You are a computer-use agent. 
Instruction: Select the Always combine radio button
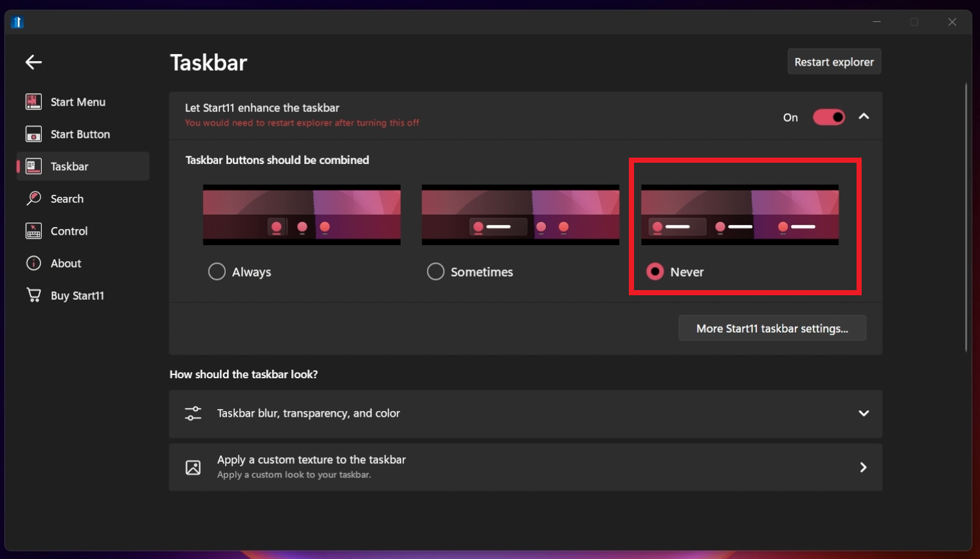coord(217,271)
